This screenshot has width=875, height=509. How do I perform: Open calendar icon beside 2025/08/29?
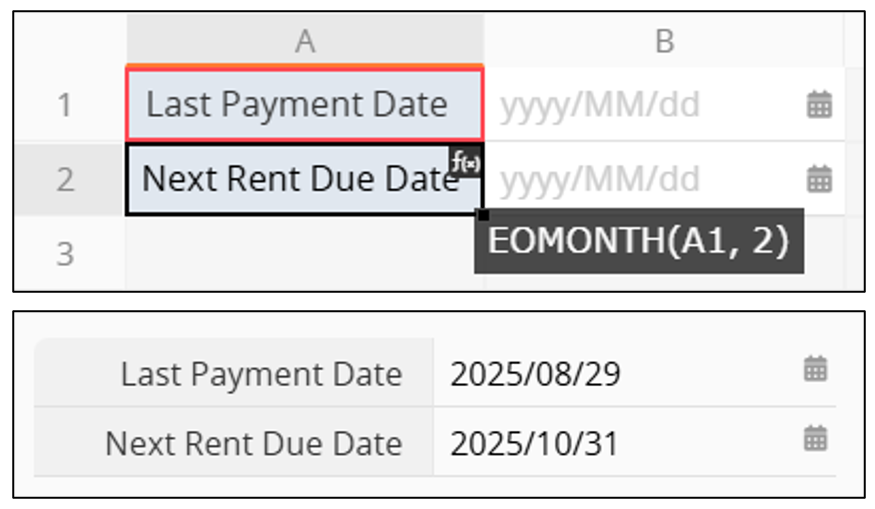(816, 369)
